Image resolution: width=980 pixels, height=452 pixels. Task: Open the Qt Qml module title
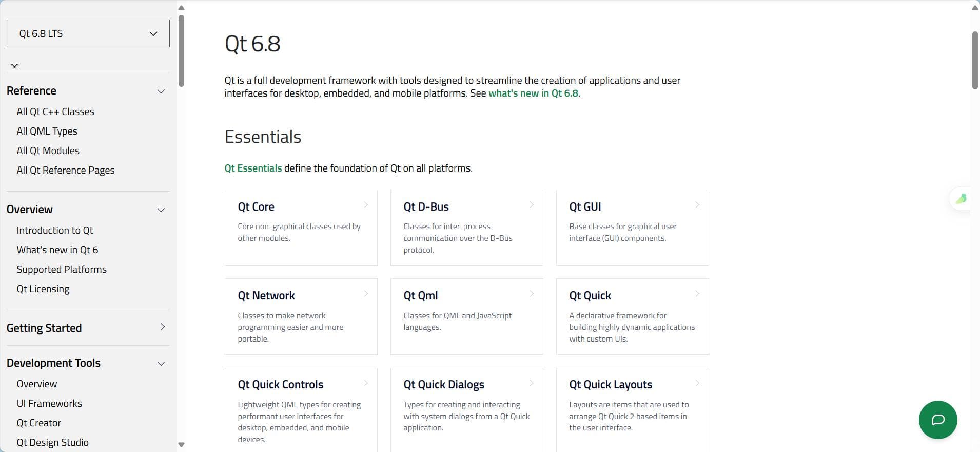click(x=421, y=295)
